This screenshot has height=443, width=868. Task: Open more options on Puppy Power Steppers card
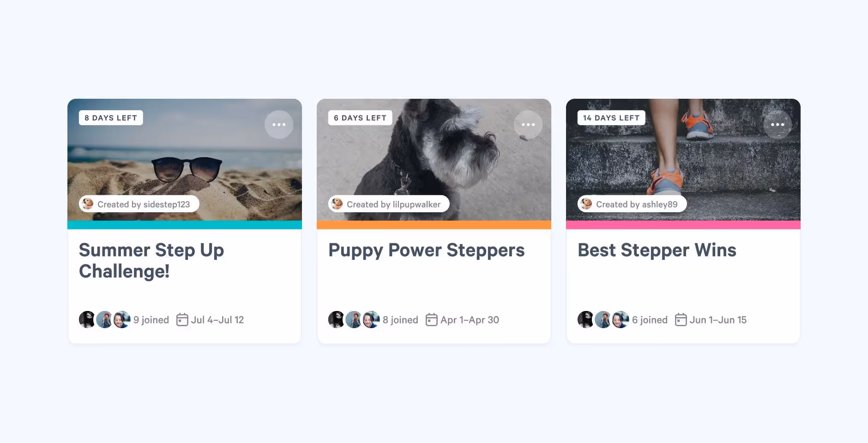click(528, 125)
